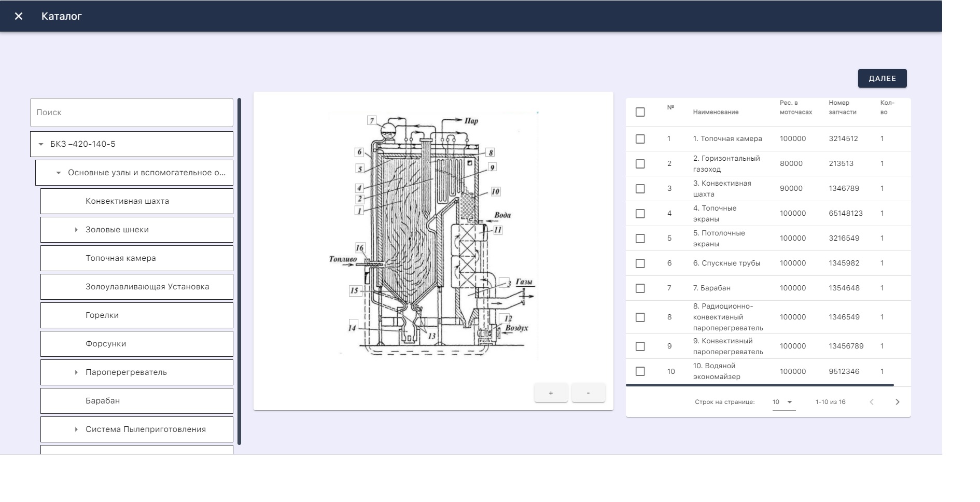Click part number 3214512
The image size is (980, 502).
pyautogui.click(x=843, y=139)
